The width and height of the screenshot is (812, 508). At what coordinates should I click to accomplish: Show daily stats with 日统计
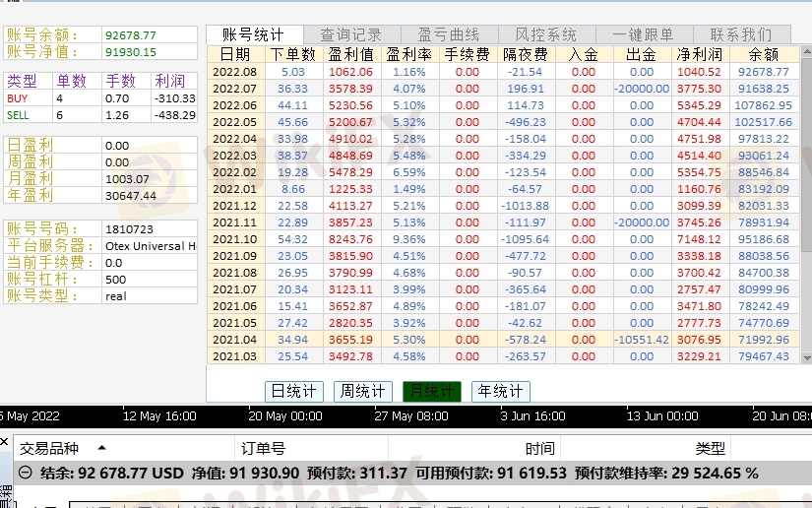(x=293, y=392)
